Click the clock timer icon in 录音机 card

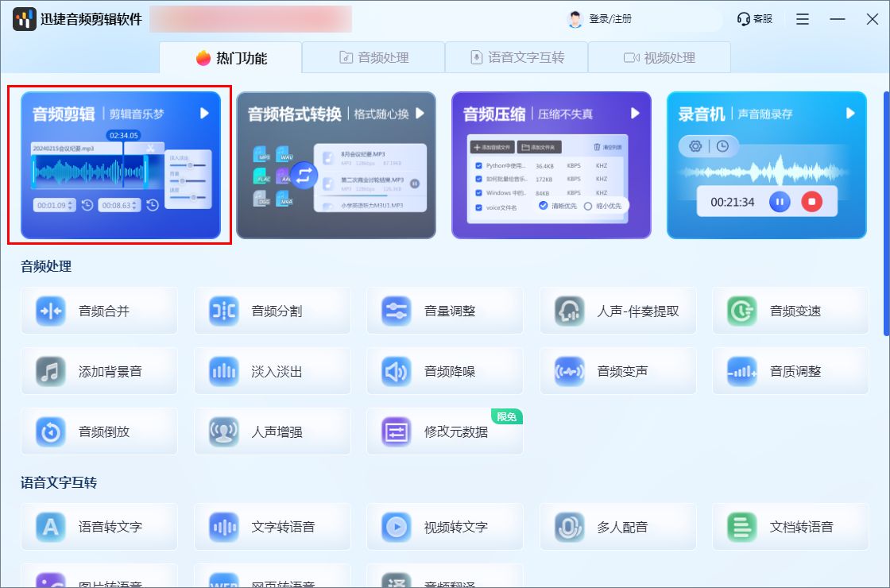[722, 146]
